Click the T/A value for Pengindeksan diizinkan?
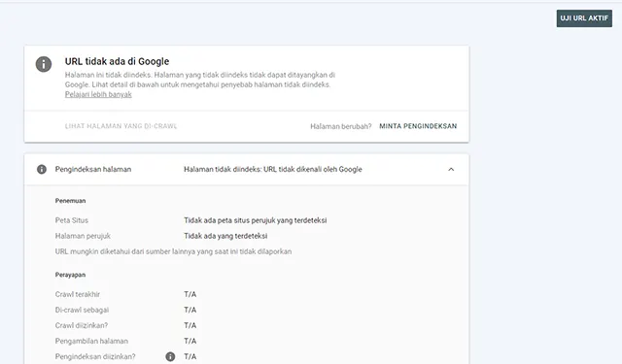The width and height of the screenshot is (622, 364). pos(190,357)
